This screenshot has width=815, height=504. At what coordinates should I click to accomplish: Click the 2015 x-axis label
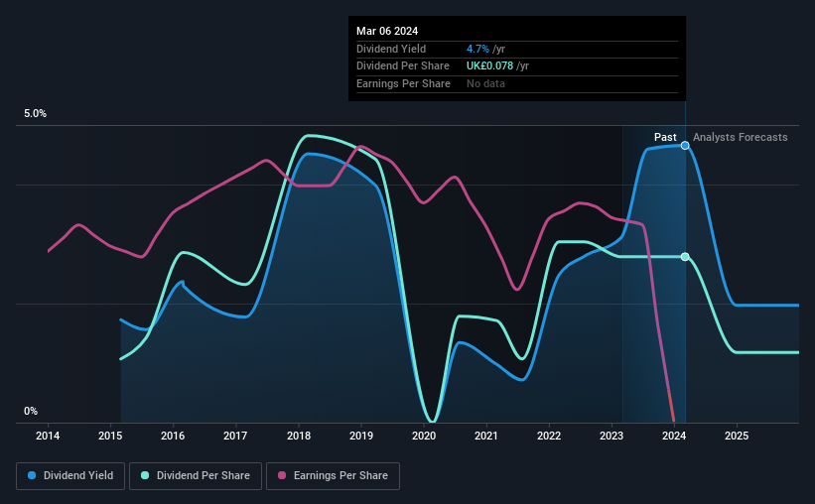tap(110, 436)
